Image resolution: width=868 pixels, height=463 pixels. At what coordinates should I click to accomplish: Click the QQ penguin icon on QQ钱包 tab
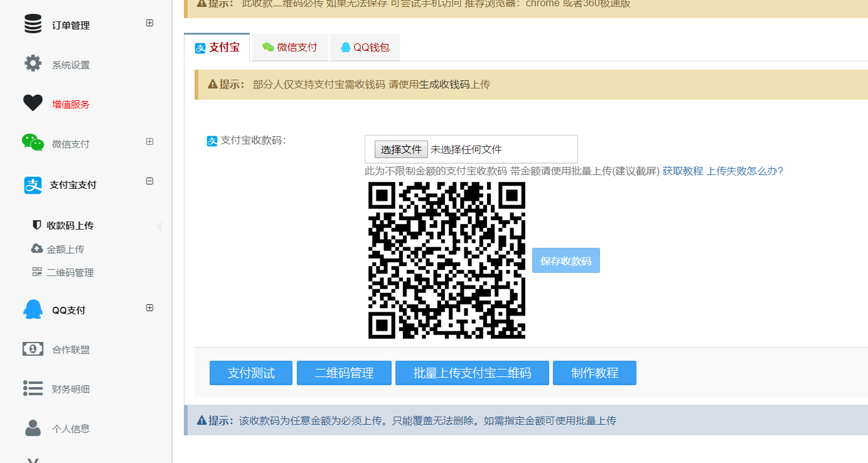click(x=346, y=47)
